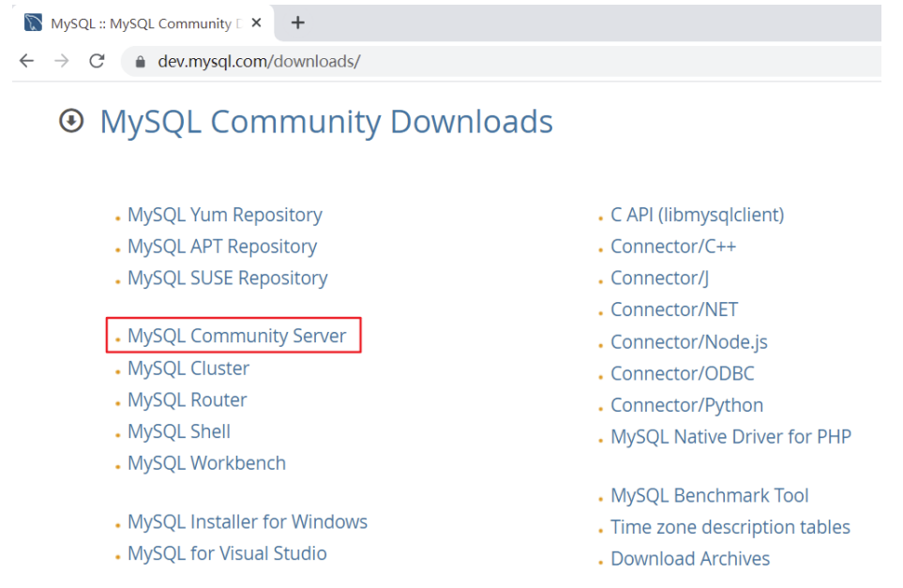903x588 pixels.
Task: Open MySQL Router link
Action: click(x=188, y=400)
